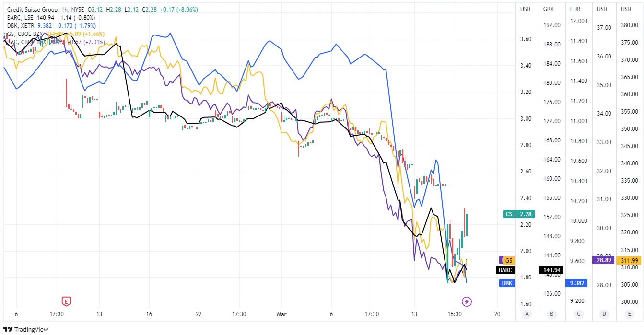
Task: Click the 140.94 BARC price label
Action: (551, 270)
